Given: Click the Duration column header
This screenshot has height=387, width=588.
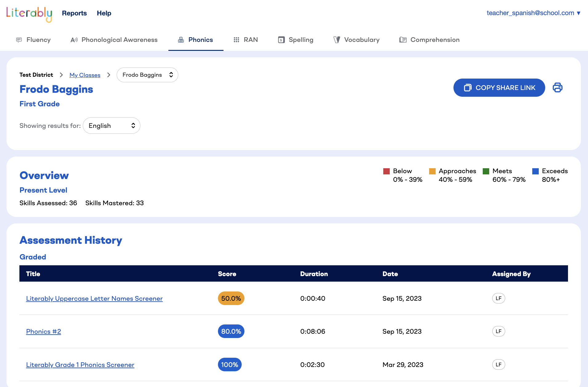Looking at the screenshot, I should click(x=314, y=274).
